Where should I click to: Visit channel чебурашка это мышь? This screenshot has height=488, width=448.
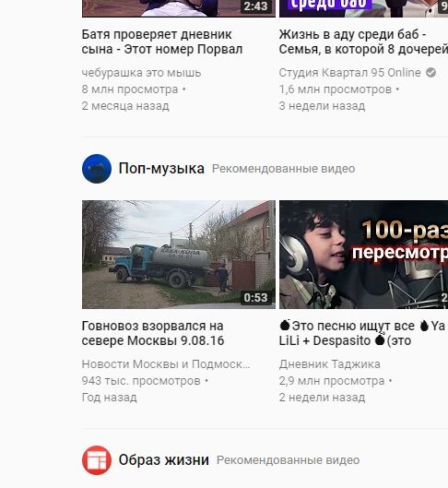(x=141, y=73)
